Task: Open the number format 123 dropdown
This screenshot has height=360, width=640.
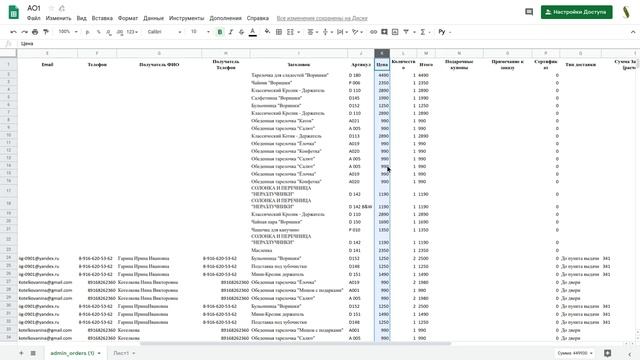Action: (132, 32)
